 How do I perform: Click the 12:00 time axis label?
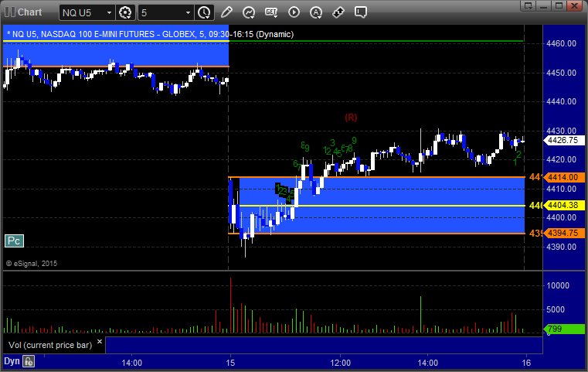coord(341,363)
